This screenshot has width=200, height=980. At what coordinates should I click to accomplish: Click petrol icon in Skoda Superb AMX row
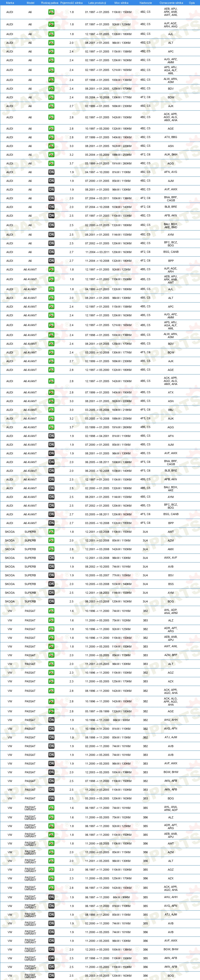pyautogui.click(x=51, y=549)
